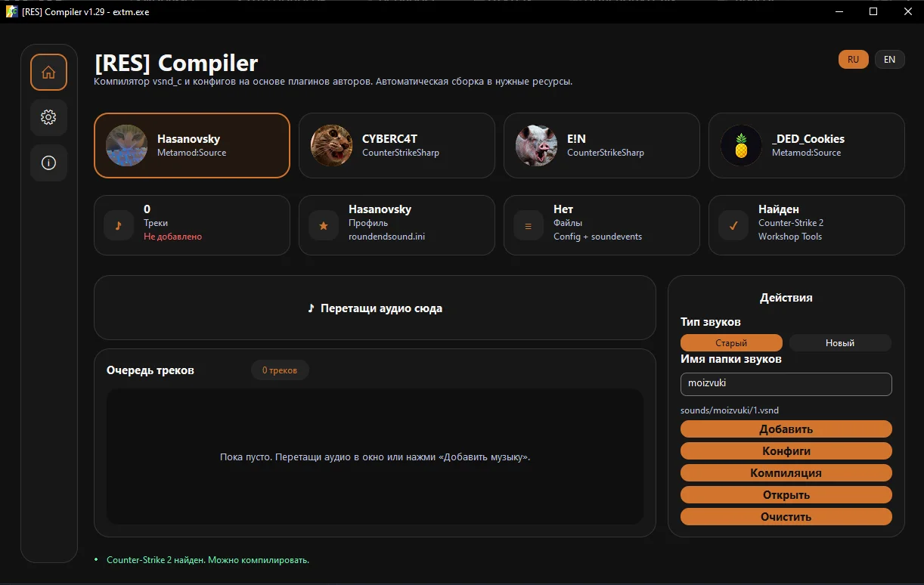Click the Не добавлено status text

172,237
